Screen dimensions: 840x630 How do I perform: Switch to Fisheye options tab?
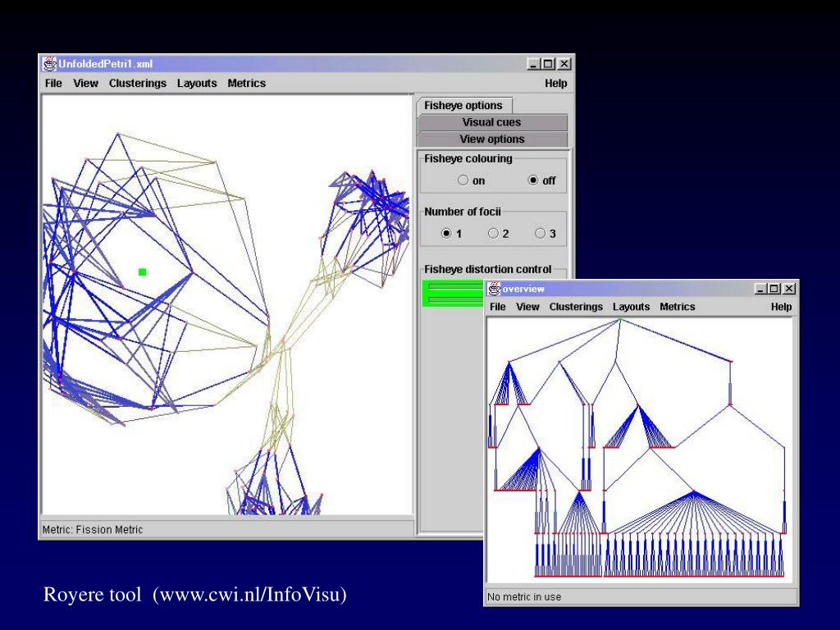463,105
